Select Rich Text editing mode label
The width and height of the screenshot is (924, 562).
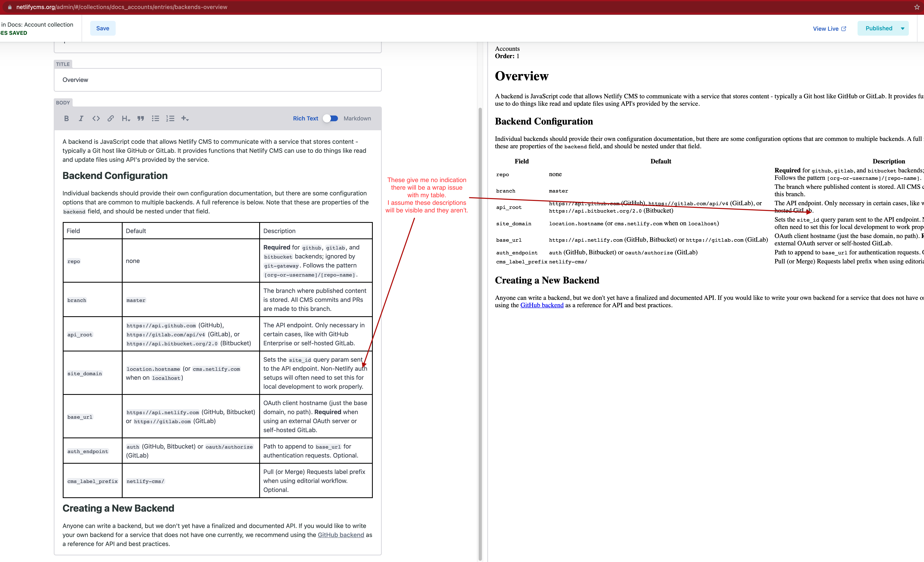305,118
